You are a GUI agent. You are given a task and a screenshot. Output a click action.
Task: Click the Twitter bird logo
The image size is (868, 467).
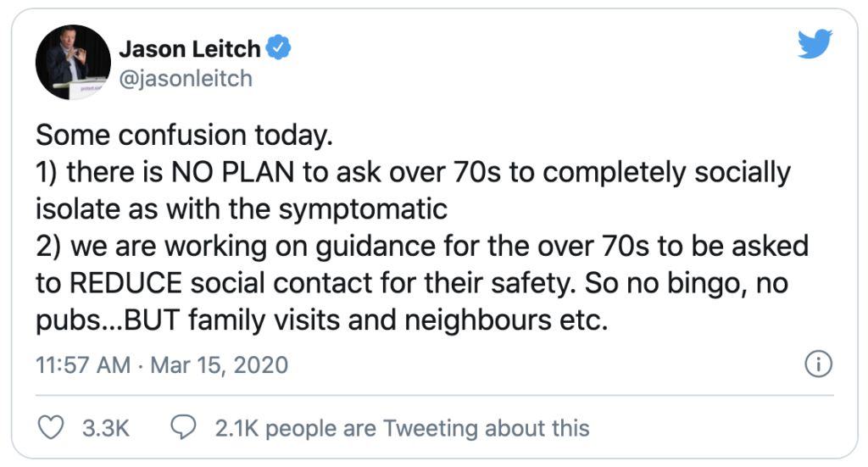point(815,44)
